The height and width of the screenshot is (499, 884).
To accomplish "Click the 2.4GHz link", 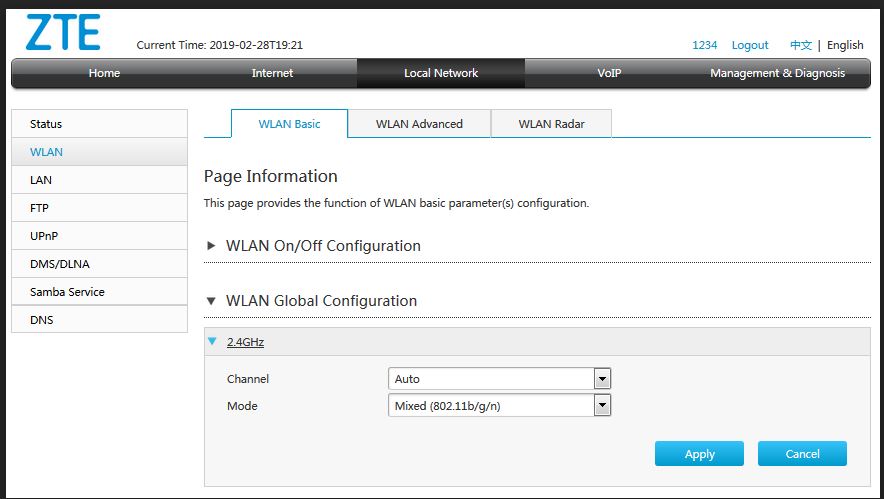I will [x=245, y=342].
